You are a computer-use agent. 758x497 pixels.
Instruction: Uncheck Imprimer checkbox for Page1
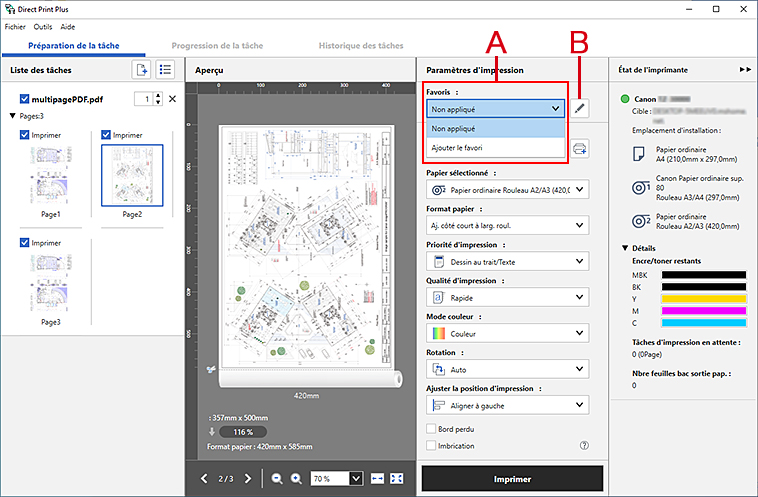25,135
